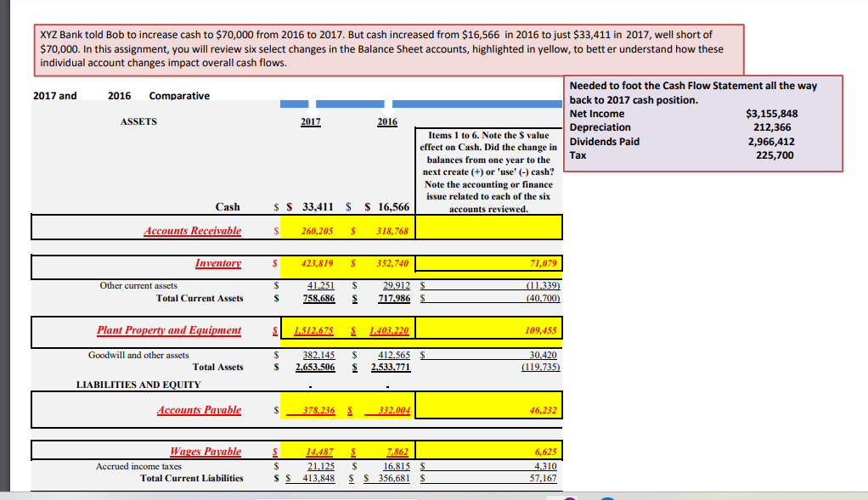This screenshot has height=500, width=868.
Task: Select Total Assets 2016 value 2,533,771
Action: point(391,367)
